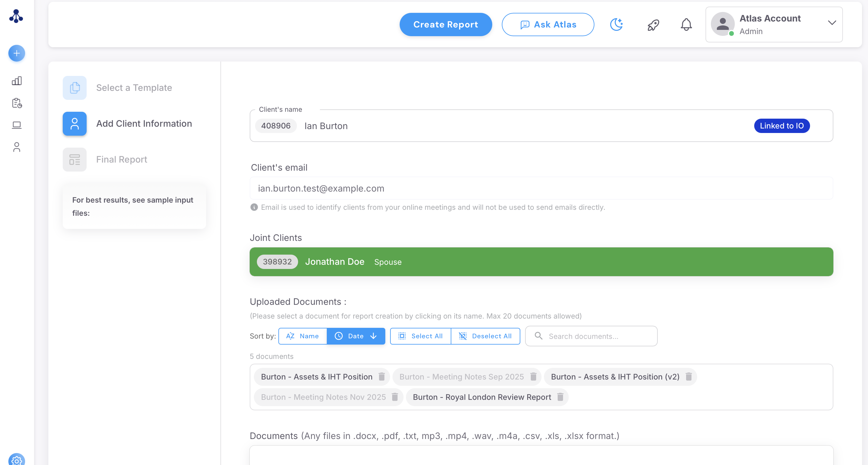The width and height of the screenshot is (868, 465).
Task: Toggle document Burton - Assets & IHT Position
Action: click(316, 377)
